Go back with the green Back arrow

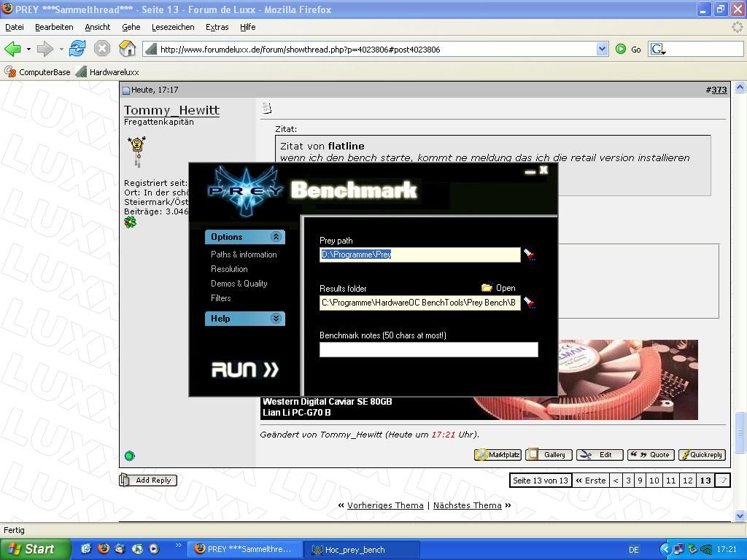(12, 49)
